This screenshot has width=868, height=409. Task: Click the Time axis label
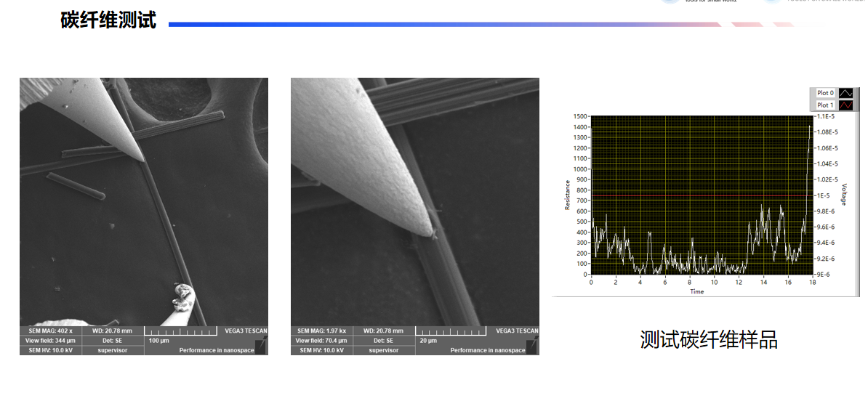696,291
